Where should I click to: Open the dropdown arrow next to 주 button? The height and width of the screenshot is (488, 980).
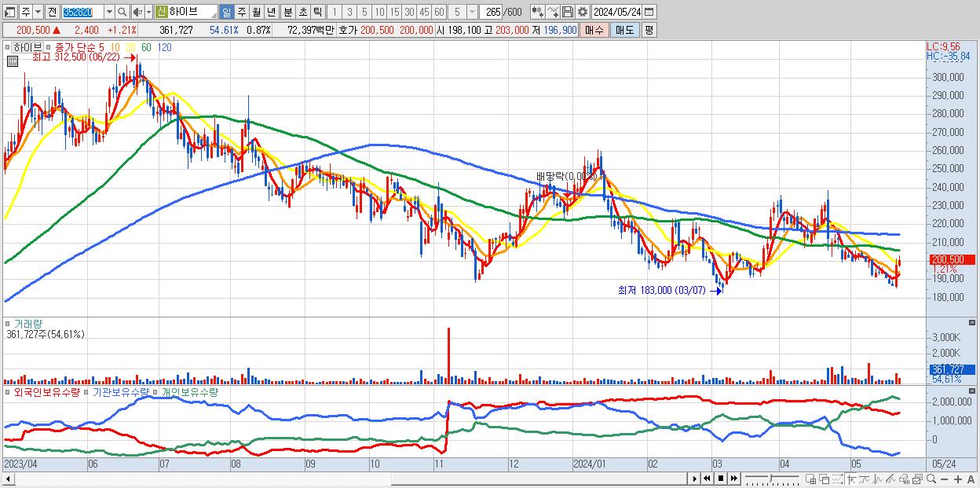tap(38, 12)
